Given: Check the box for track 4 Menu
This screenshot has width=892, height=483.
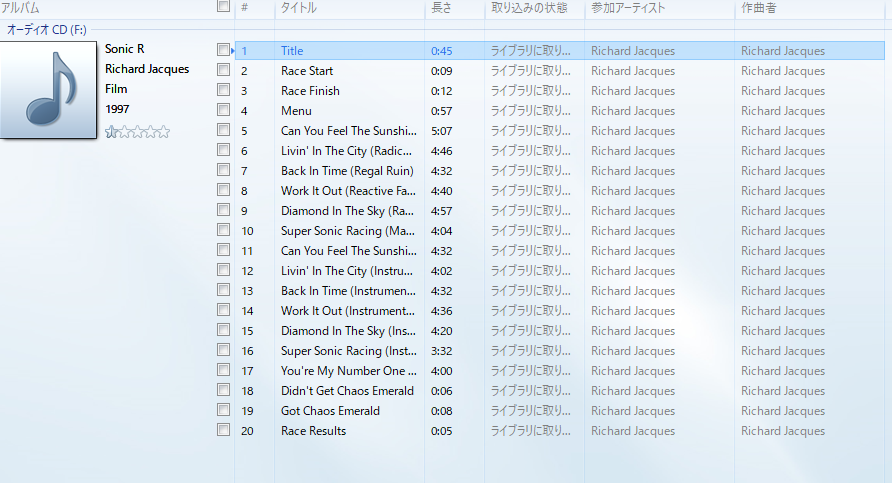Looking at the screenshot, I should (x=224, y=110).
